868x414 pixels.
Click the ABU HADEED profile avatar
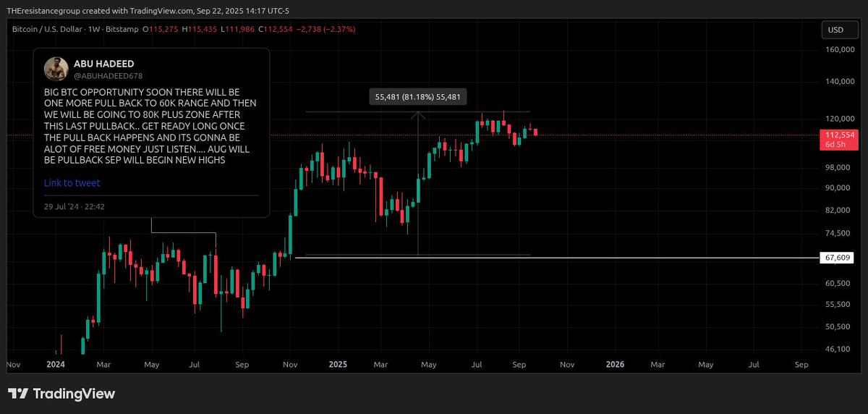click(56, 69)
